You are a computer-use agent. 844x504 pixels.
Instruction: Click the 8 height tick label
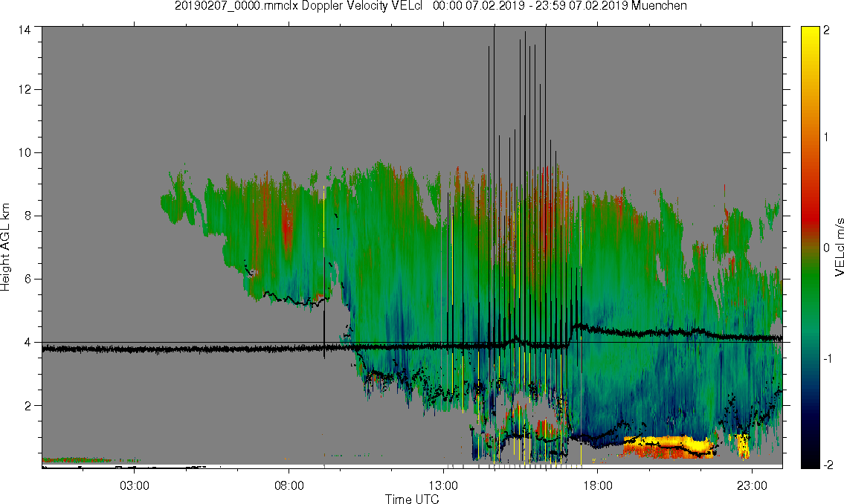pos(28,216)
